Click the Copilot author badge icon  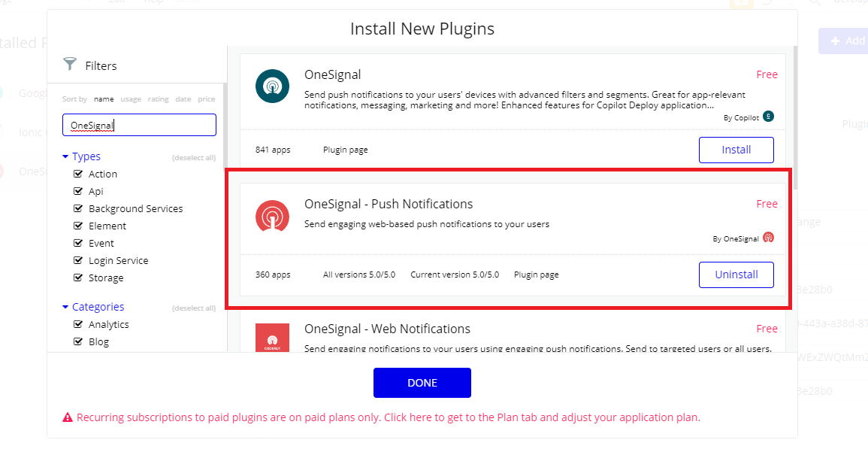(x=768, y=116)
